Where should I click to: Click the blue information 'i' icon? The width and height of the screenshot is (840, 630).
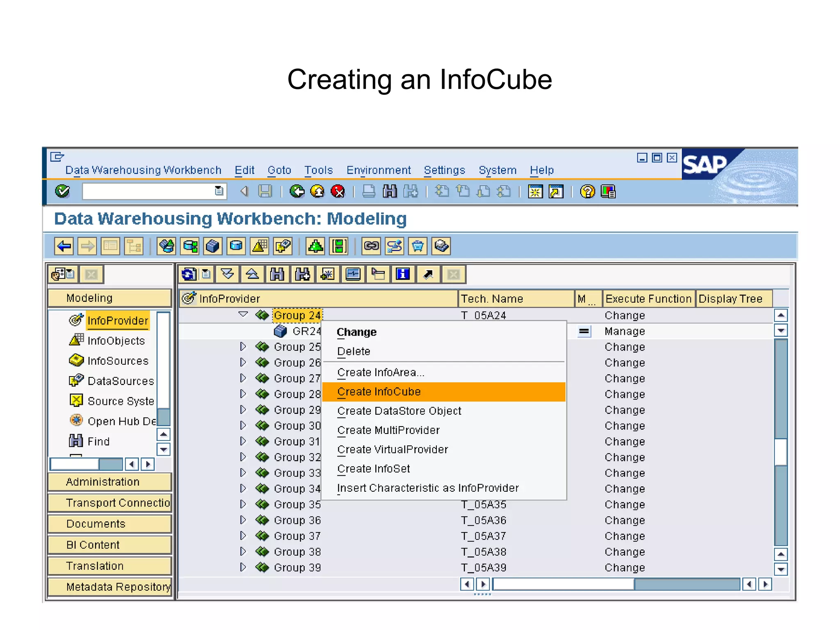click(x=403, y=274)
